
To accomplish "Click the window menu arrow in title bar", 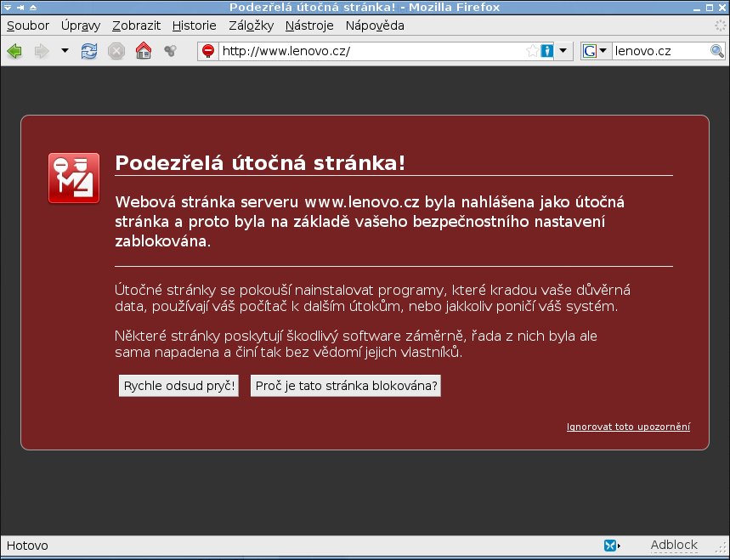I will pyautogui.click(x=8, y=8).
